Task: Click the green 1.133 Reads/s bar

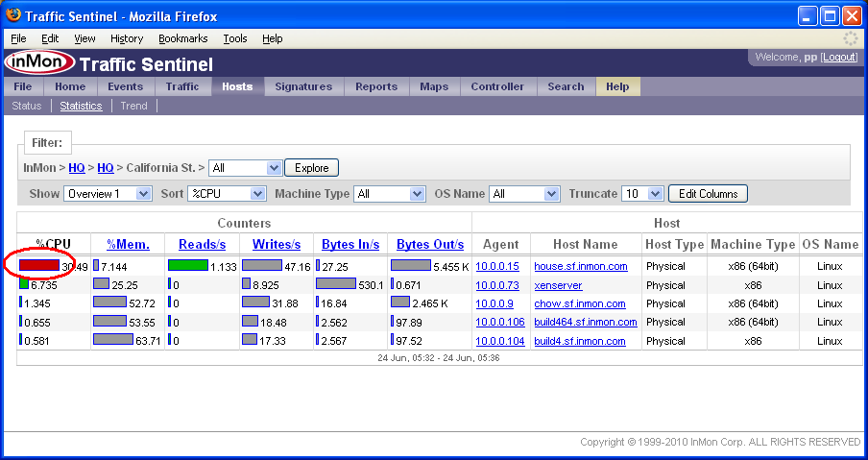Action: point(188,265)
